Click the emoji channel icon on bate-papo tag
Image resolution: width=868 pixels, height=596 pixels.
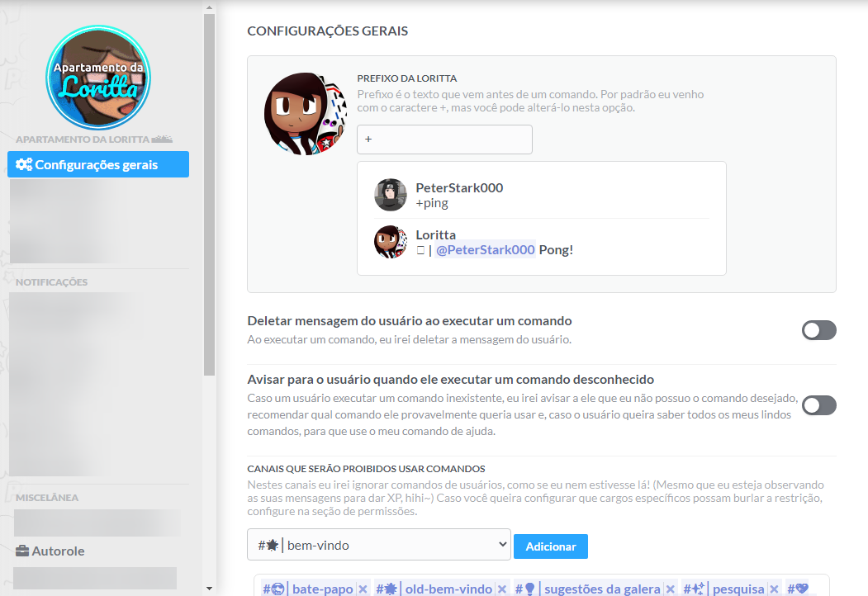pyautogui.click(x=279, y=589)
